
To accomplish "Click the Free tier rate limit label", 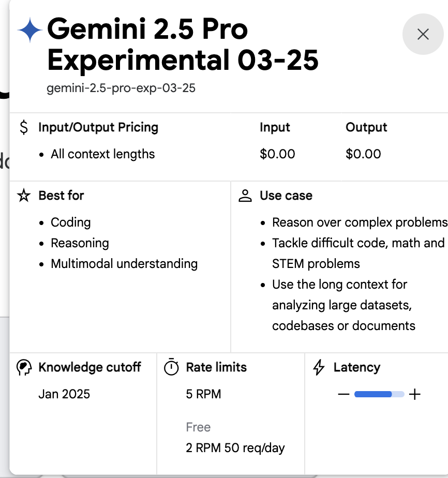I will coord(198,427).
